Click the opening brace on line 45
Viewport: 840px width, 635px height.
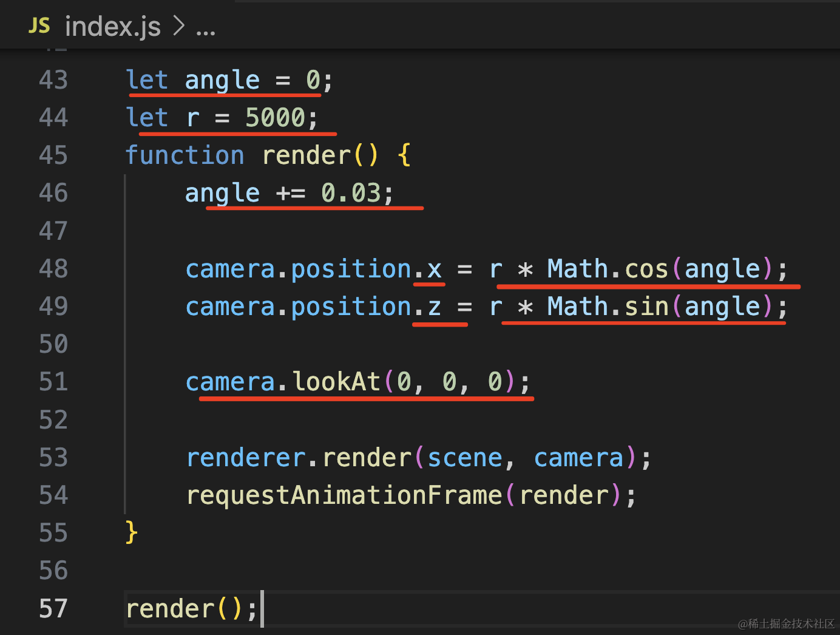point(404,155)
